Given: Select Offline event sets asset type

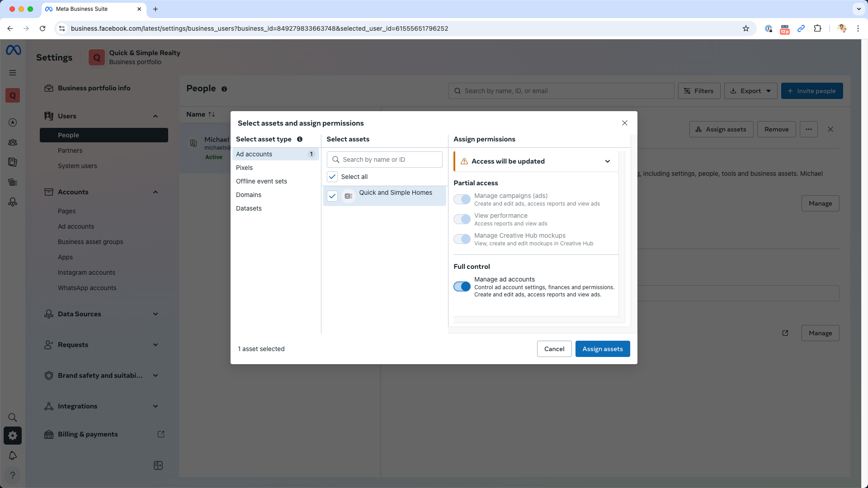Looking at the screenshot, I should point(275,181).
